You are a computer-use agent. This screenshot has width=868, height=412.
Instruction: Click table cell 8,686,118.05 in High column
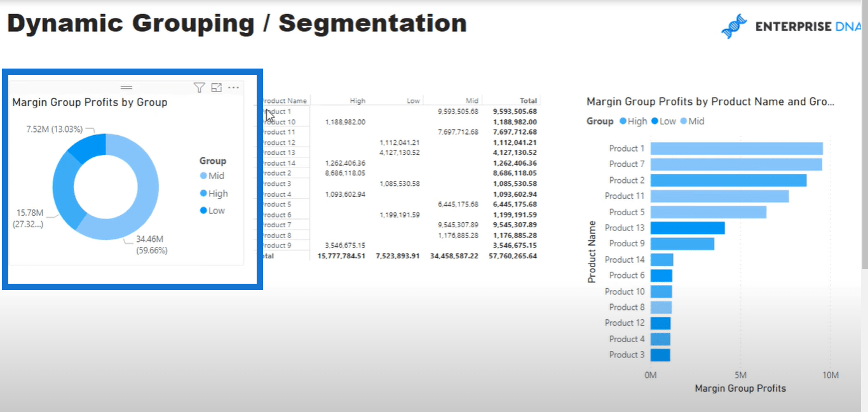[x=345, y=173]
